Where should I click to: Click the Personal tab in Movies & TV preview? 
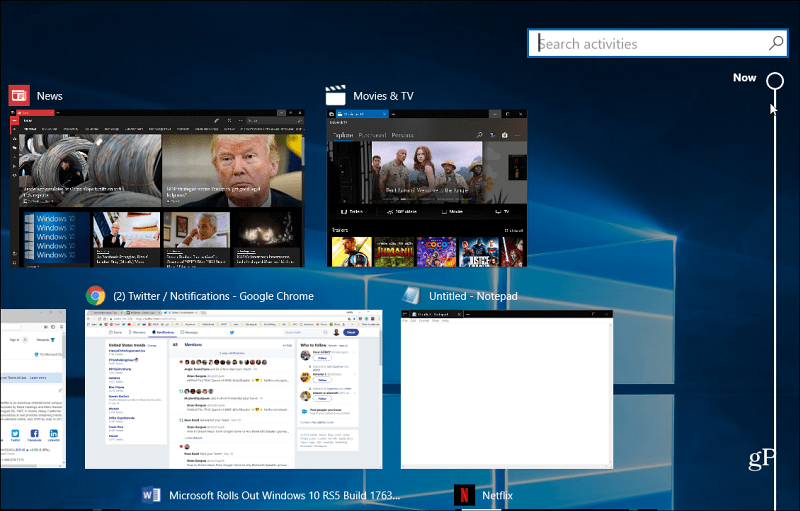403,135
